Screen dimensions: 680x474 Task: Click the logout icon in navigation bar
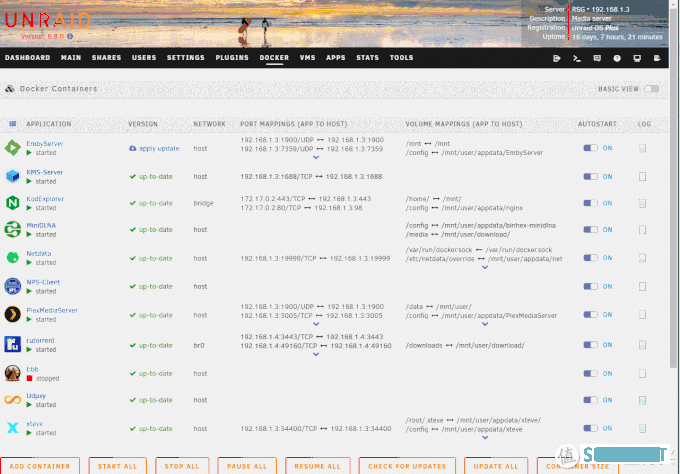557,58
